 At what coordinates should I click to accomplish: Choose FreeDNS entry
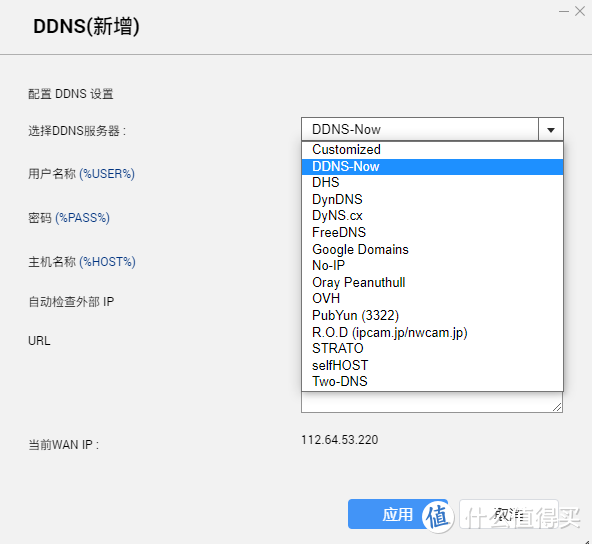[432, 233]
